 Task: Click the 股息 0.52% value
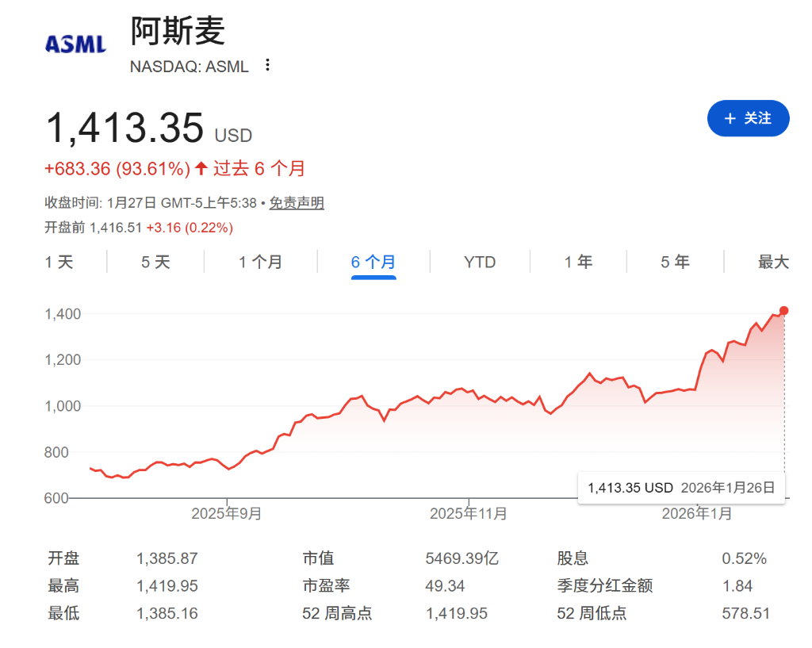pos(743,558)
